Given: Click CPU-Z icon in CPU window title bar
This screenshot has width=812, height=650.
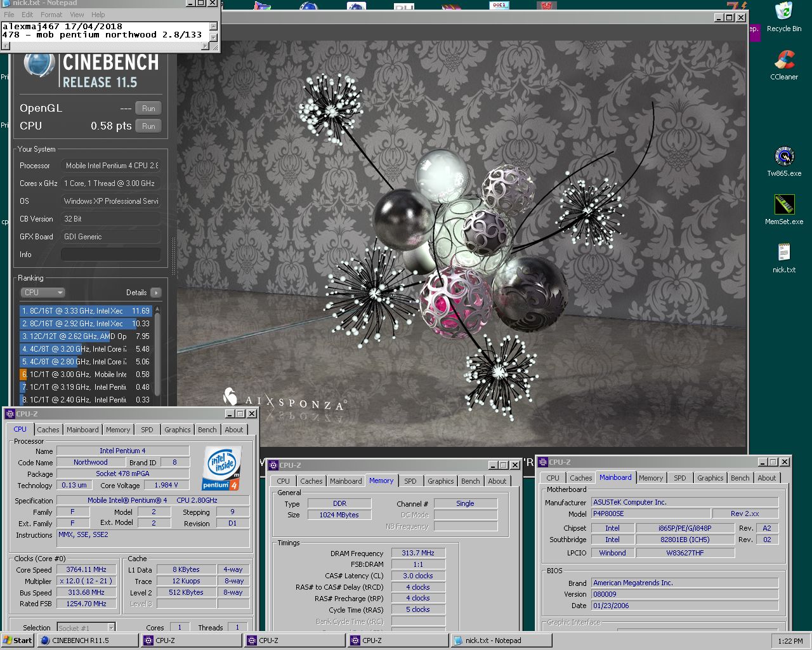Looking at the screenshot, I should 10,414.
